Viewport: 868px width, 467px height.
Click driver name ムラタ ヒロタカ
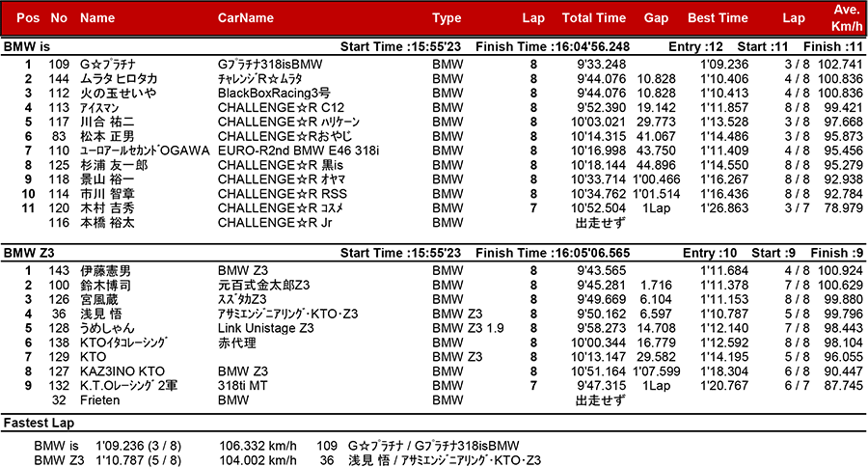coord(119,79)
